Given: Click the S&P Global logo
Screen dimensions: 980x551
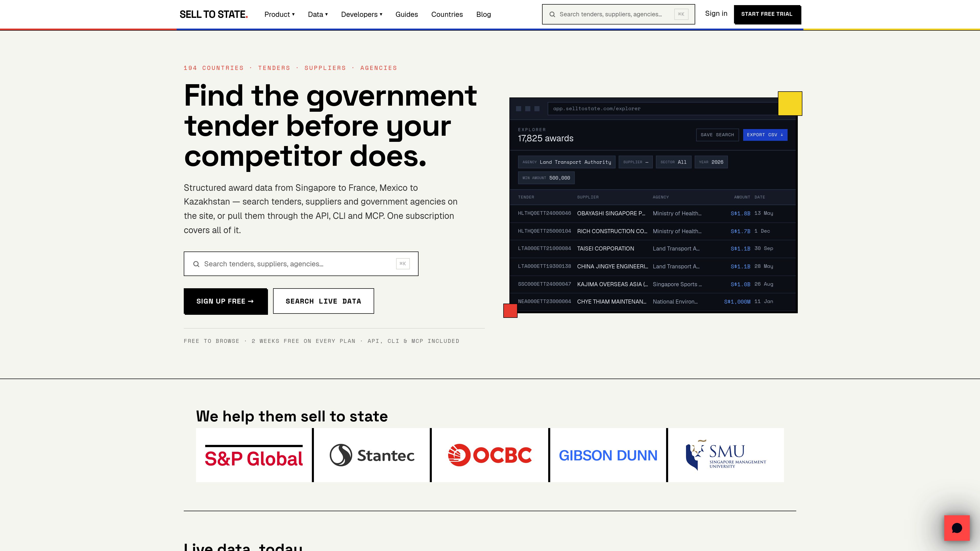Looking at the screenshot, I should coord(254,455).
